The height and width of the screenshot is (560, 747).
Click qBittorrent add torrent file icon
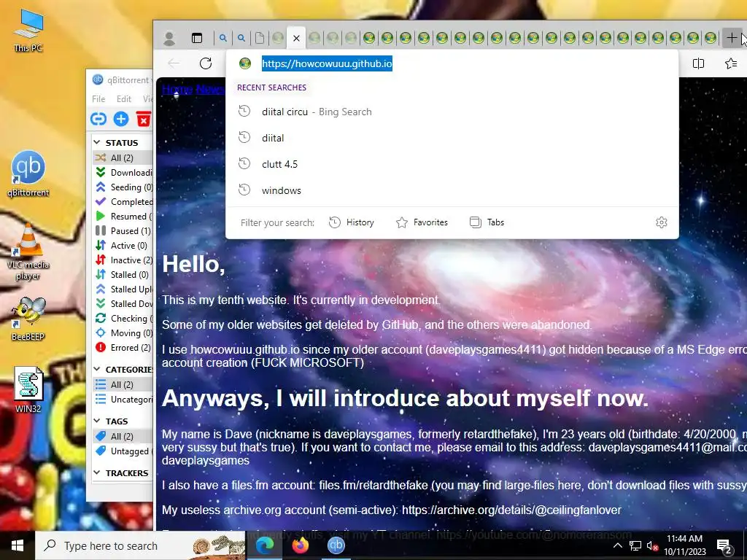point(121,119)
